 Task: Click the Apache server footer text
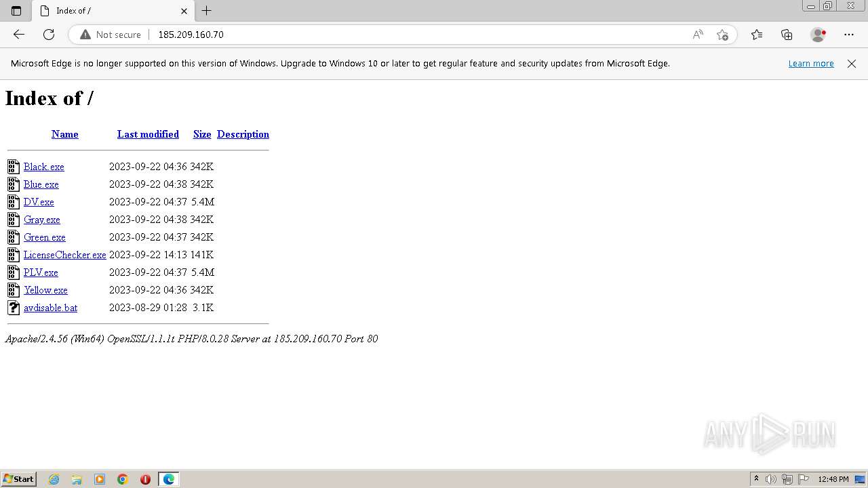tap(191, 339)
